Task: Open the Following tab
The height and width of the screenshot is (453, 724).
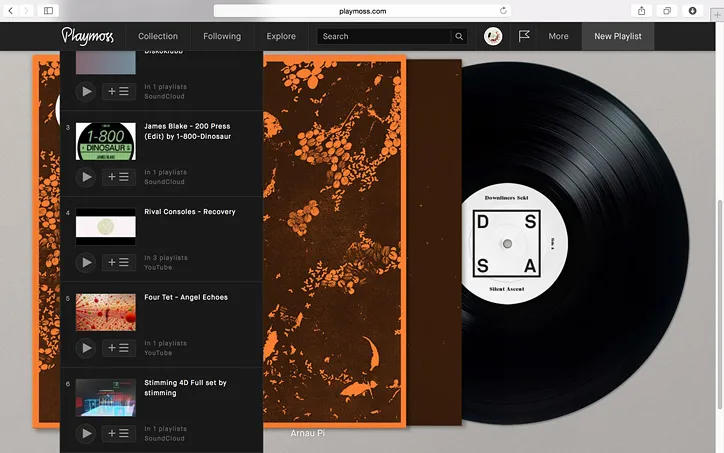Action: pos(222,36)
